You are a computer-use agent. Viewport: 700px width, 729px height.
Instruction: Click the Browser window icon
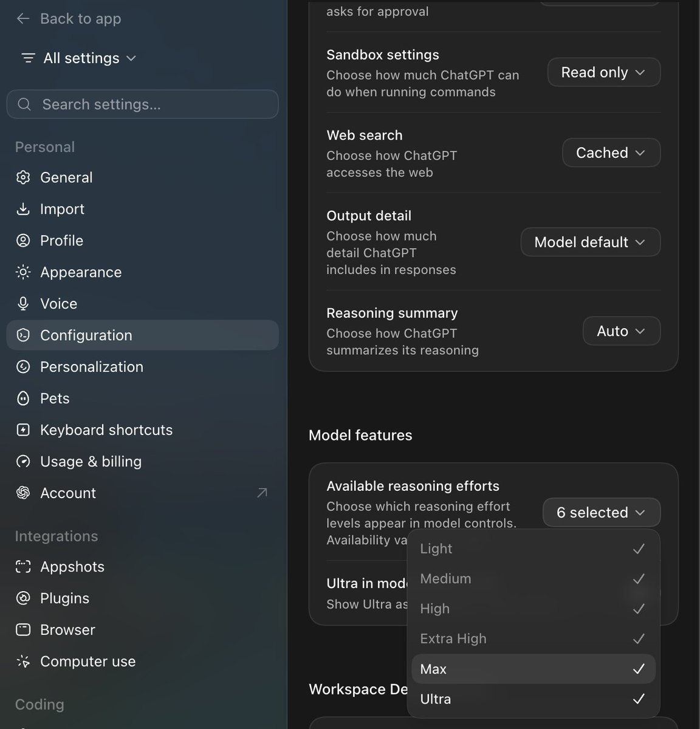[x=23, y=630]
